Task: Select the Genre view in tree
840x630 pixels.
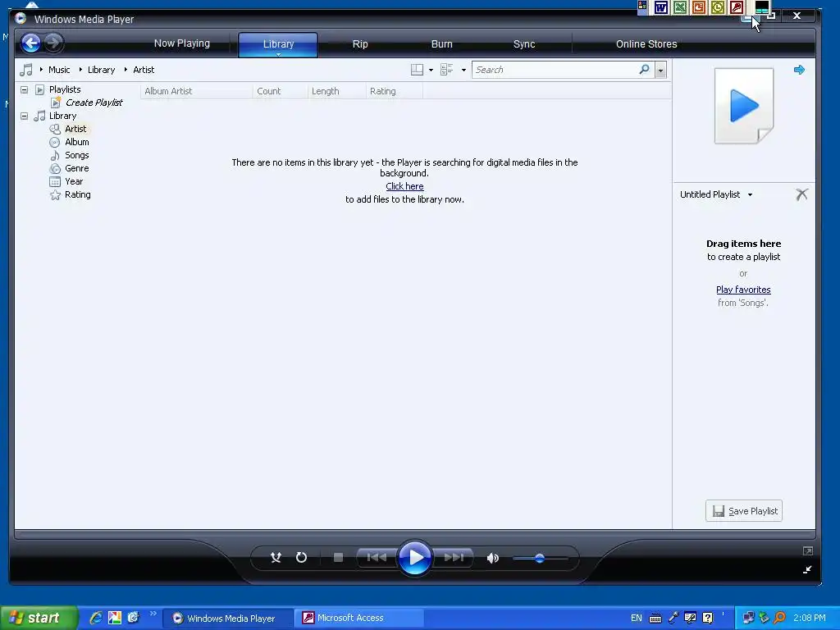Action: [x=76, y=168]
